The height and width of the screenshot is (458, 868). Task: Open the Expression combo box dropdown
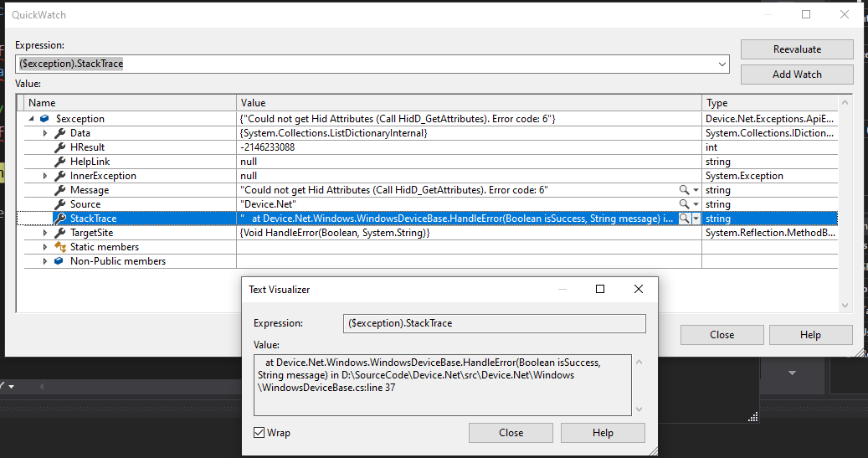click(722, 64)
